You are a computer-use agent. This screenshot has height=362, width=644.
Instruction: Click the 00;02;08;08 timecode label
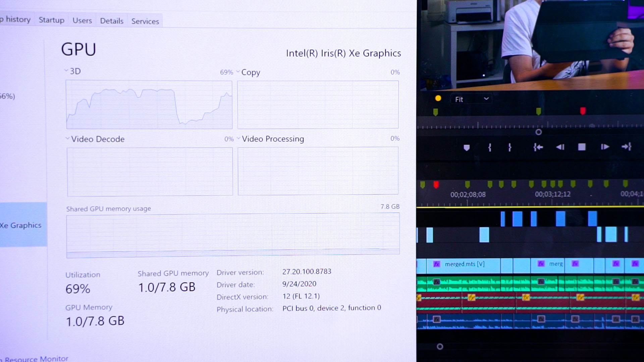pos(468,195)
